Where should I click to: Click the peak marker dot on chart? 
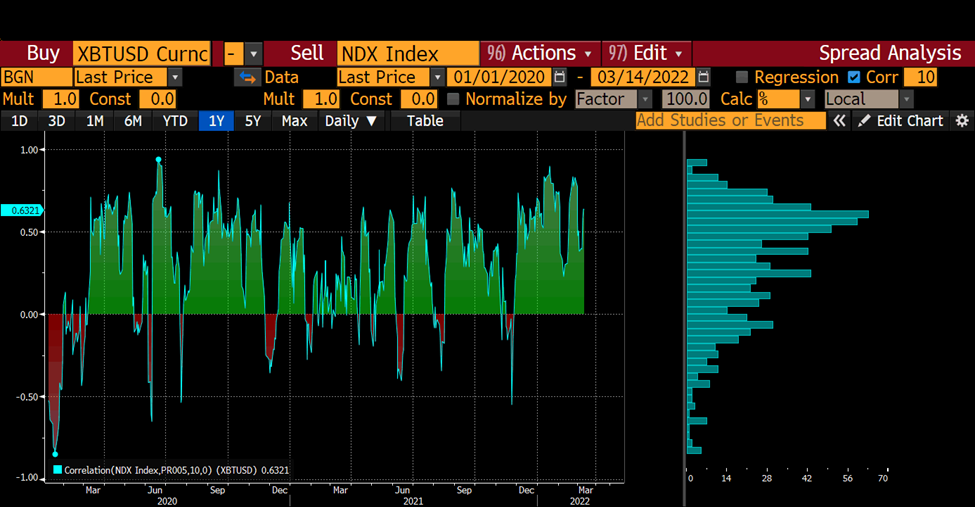pos(158,160)
